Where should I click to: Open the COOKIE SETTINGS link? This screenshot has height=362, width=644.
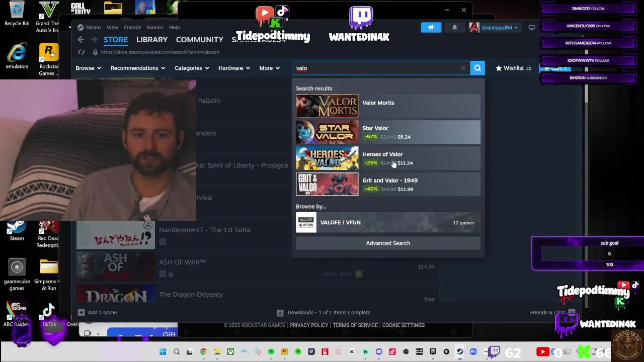pyautogui.click(x=404, y=325)
